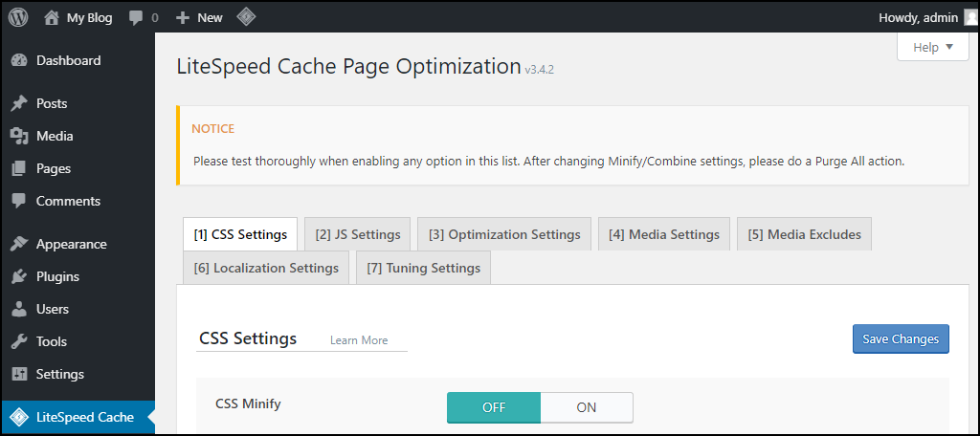Open Media Excludes tab
Screen dimensions: 980x436
point(804,234)
